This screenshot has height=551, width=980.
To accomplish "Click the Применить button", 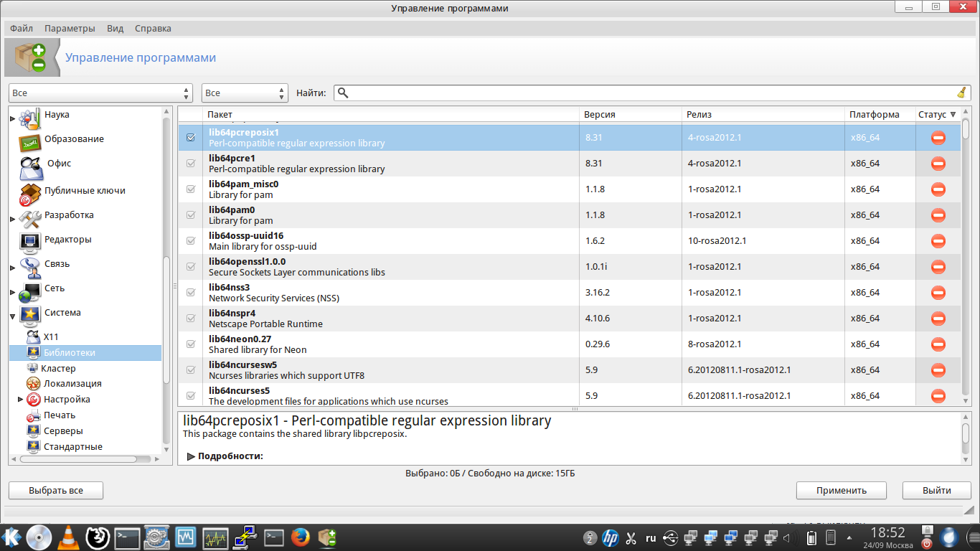I will 841,491.
